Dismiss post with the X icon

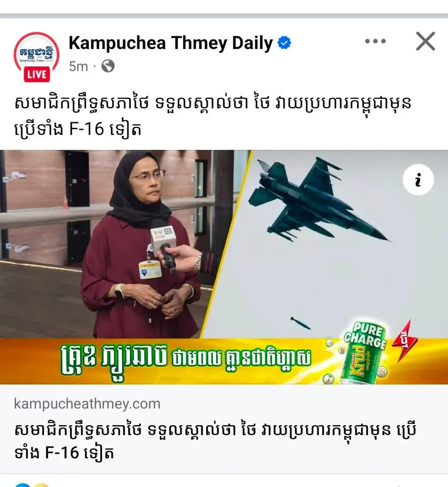[425, 41]
